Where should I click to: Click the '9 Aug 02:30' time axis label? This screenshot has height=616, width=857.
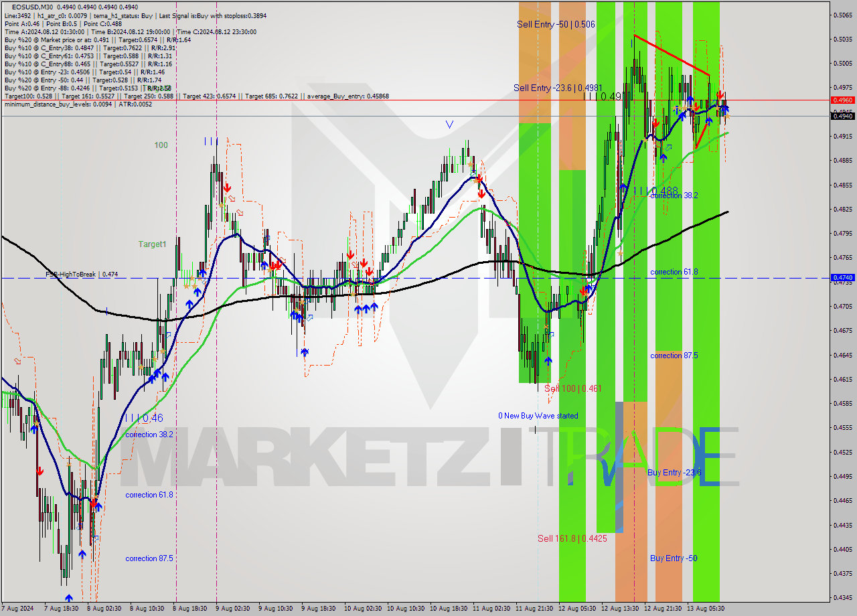pyautogui.click(x=232, y=609)
